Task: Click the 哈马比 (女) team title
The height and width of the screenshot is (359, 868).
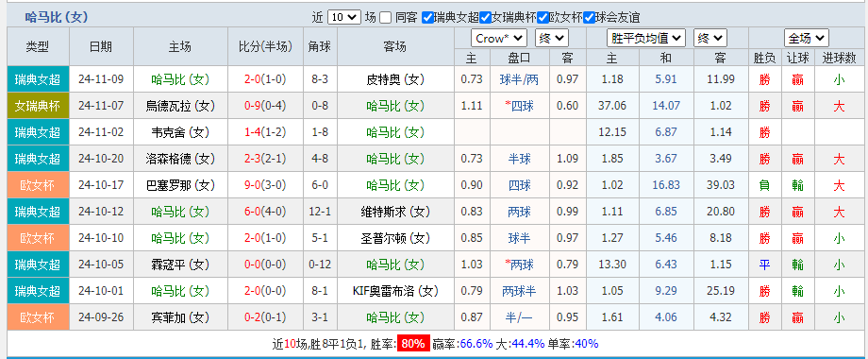Action: tap(57, 17)
